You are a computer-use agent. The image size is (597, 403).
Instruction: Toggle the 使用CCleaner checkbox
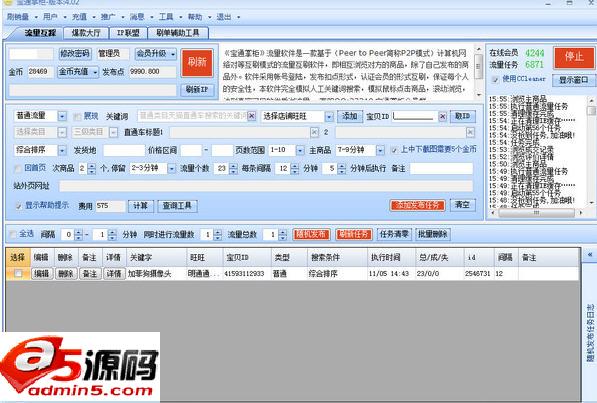click(x=495, y=79)
